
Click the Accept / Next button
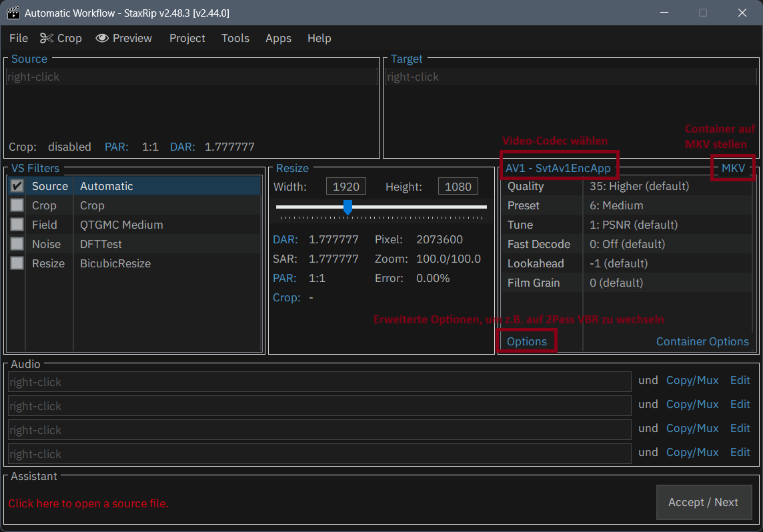click(x=703, y=503)
